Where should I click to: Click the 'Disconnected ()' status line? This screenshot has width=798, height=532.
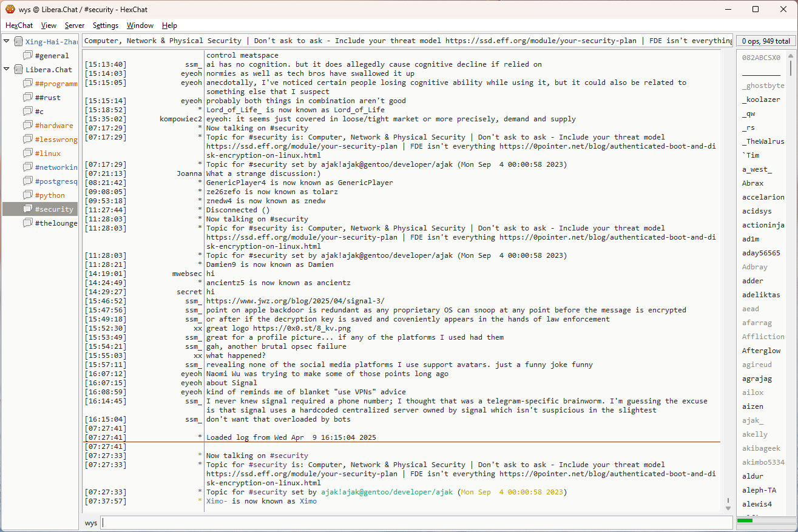[238, 210]
